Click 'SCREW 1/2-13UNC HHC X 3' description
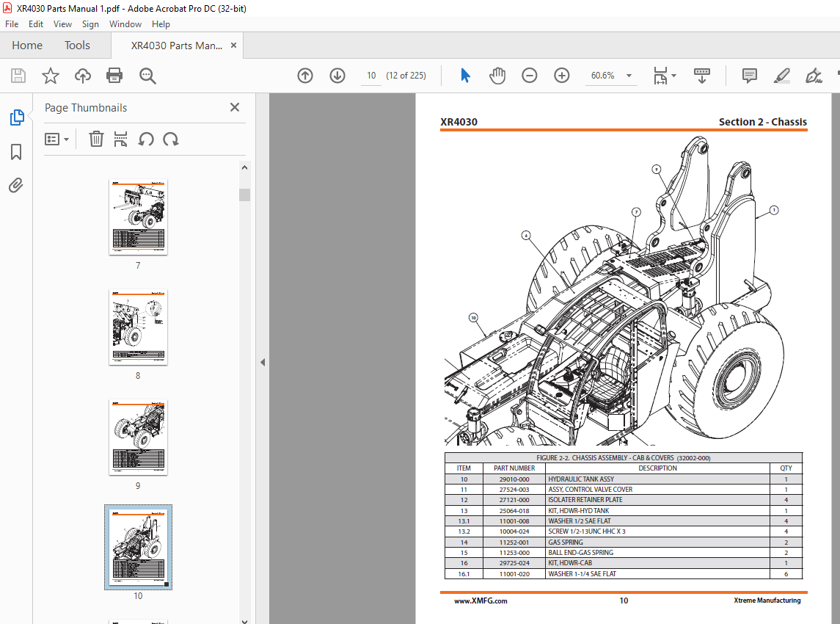The height and width of the screenshot is (624, 840). coord(587,532)
